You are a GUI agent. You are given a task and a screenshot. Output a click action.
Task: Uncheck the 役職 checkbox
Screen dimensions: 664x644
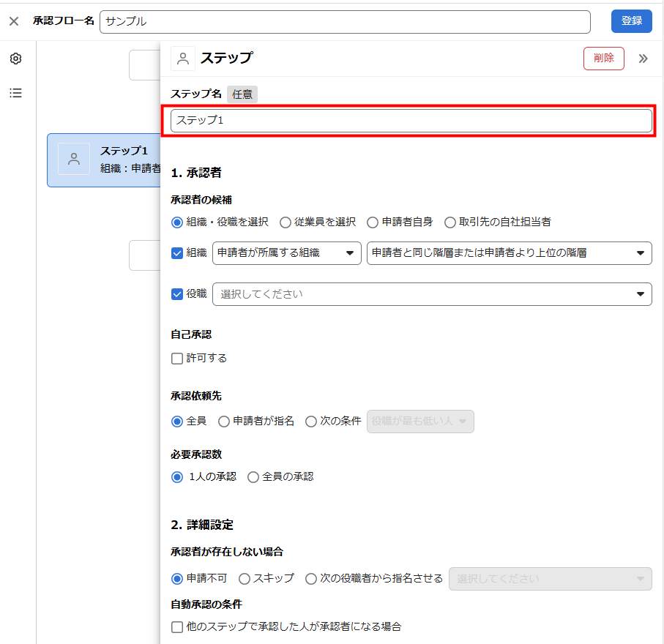click(x=177, y=294)
